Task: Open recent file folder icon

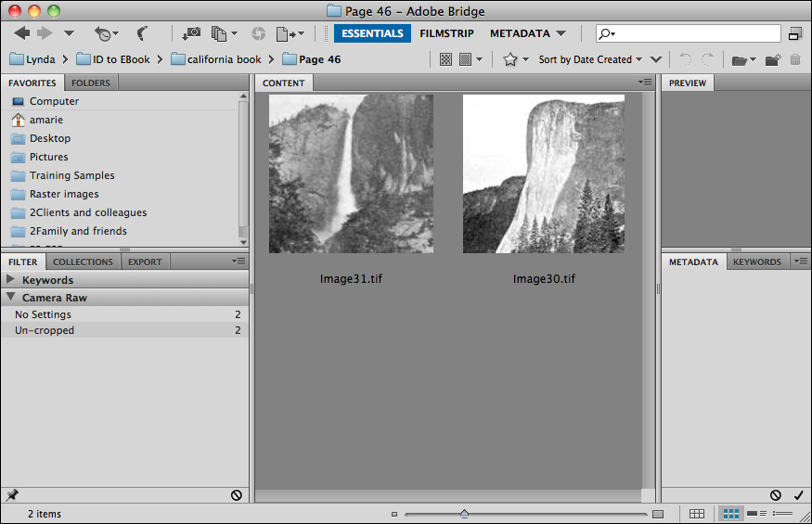Action: pyautogui.click(x=743, y=60)
